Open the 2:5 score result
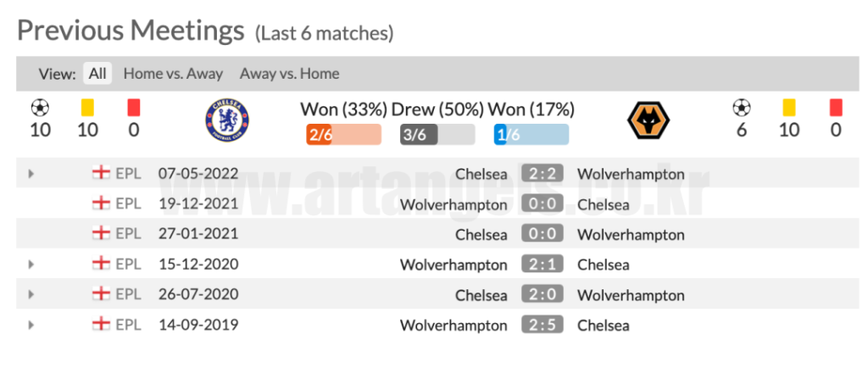Screen dimensions: 868x385 542,323
